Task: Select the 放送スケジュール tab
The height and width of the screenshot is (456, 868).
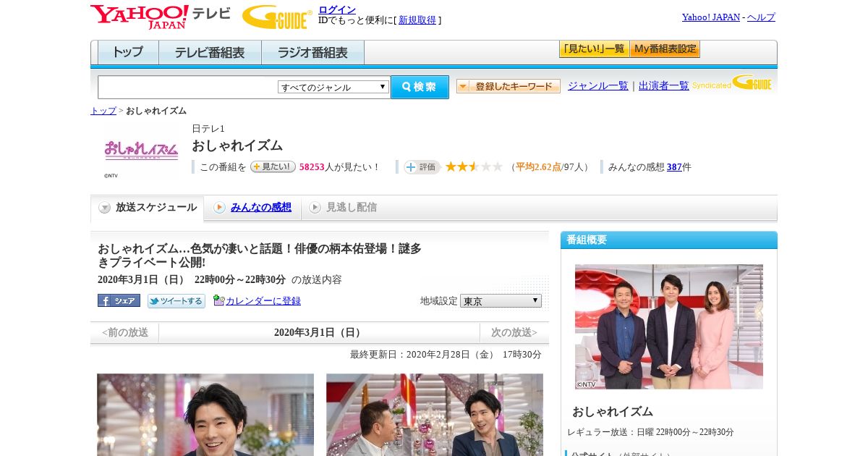Action: point(148,208)
